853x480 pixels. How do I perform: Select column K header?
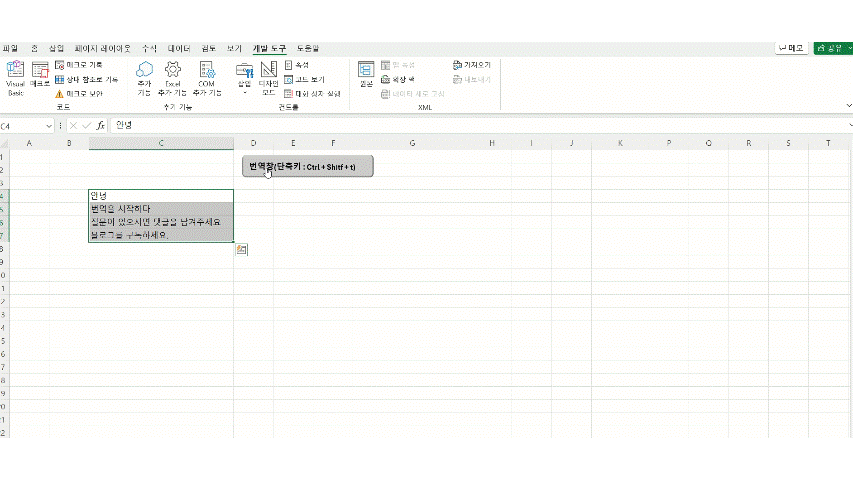620,143
